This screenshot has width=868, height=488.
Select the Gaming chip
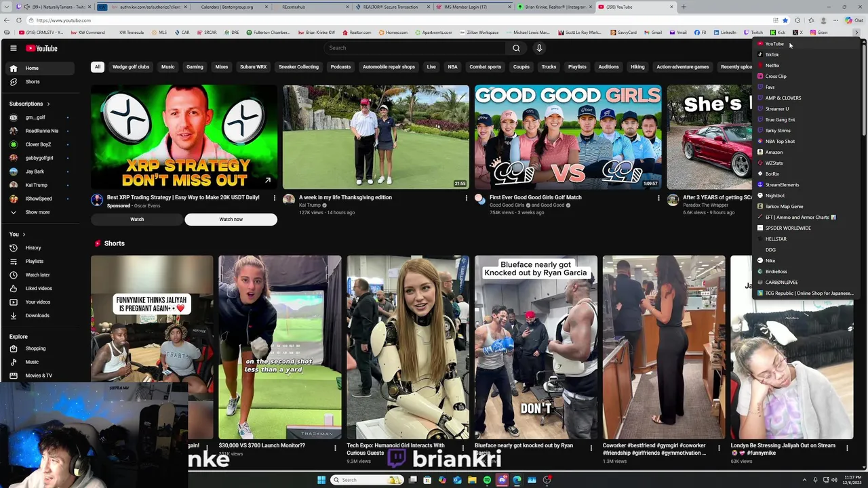pos(195,67)
